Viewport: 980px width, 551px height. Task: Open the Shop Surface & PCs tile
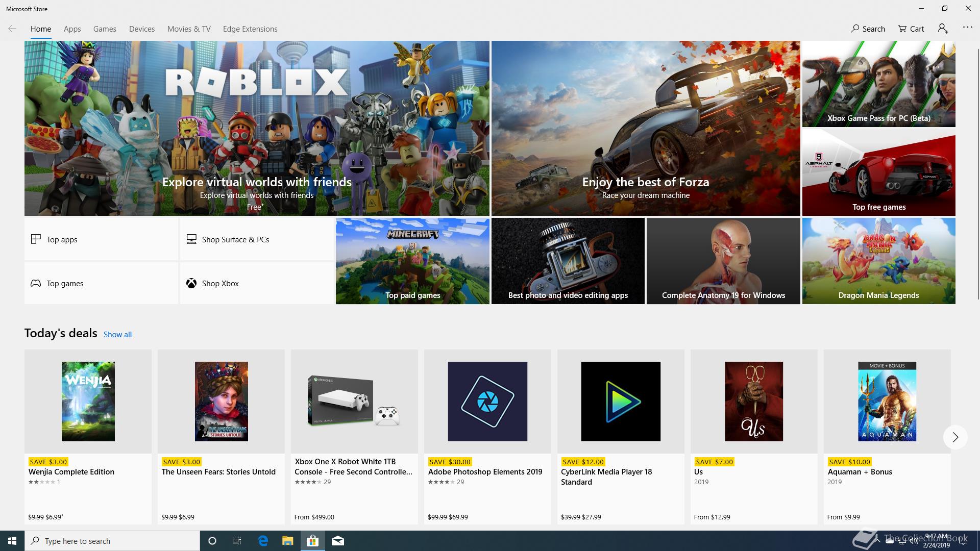257,239
